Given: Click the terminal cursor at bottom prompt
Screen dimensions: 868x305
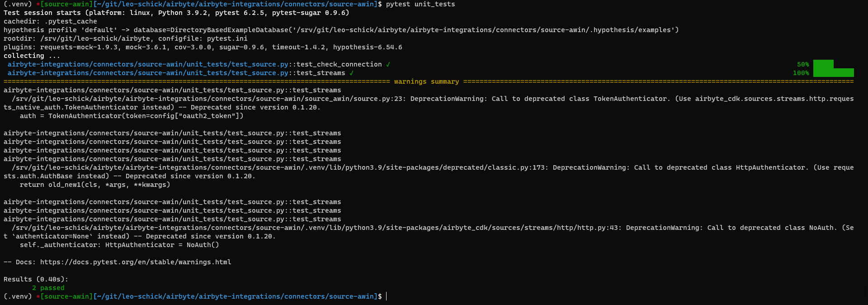Looking at the screenshot, I should point(387,296).
